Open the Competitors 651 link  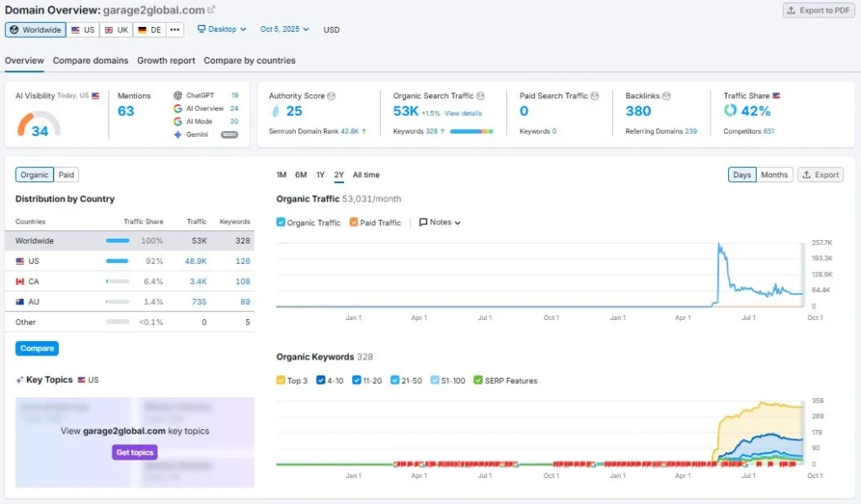click(x=769, y=131)
